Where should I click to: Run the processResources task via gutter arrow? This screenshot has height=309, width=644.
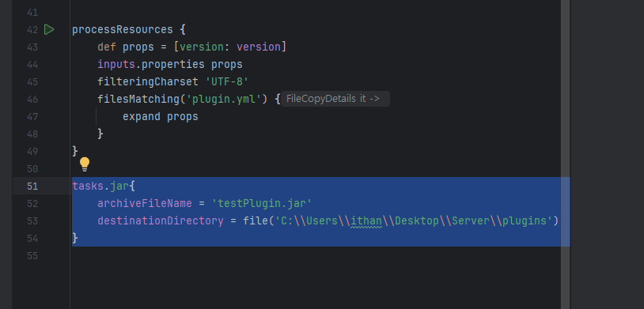click(x=49, y=29)
